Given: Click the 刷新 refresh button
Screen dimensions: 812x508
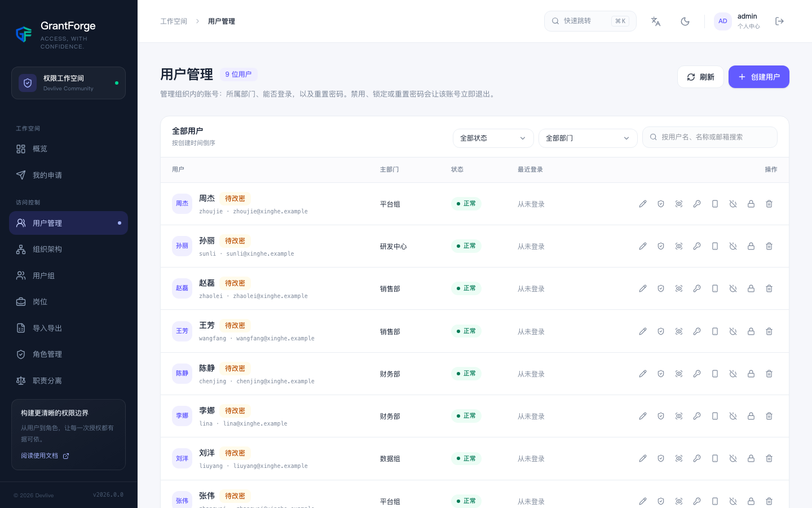Looking at the screenshot, I should point(700,77).
